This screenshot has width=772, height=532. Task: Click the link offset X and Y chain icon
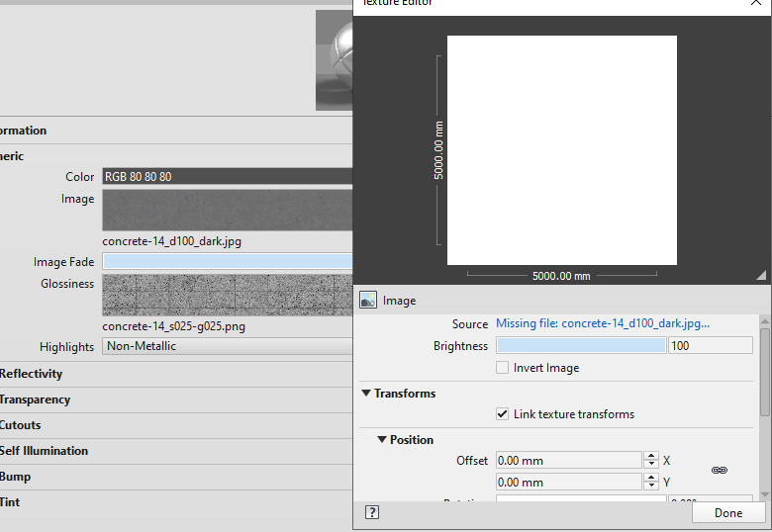[720, 471]
